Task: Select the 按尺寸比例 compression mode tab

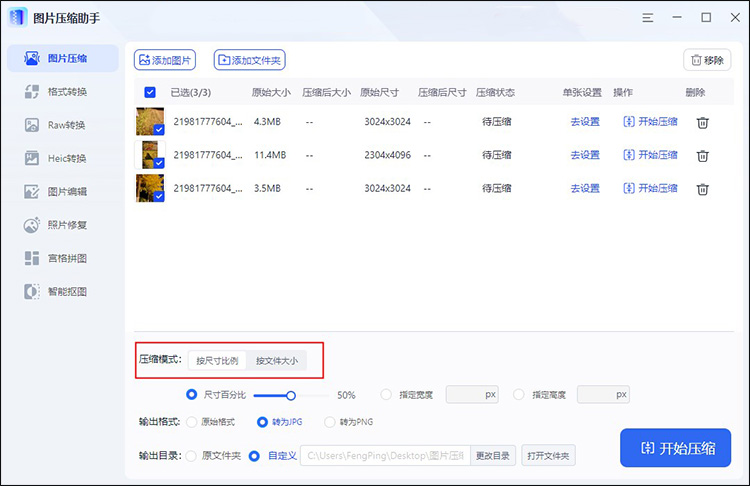Action: point(217,361)
